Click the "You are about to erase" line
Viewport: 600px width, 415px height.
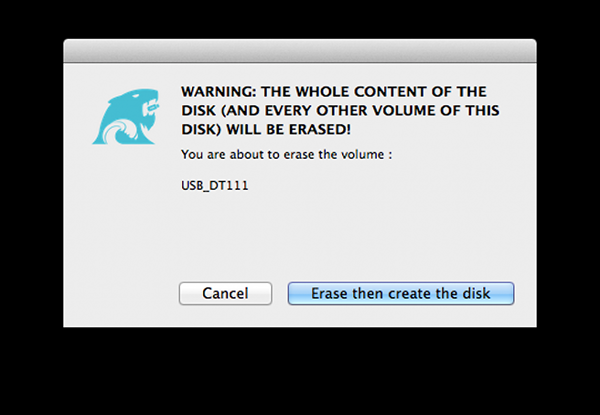tap(287, 155)
